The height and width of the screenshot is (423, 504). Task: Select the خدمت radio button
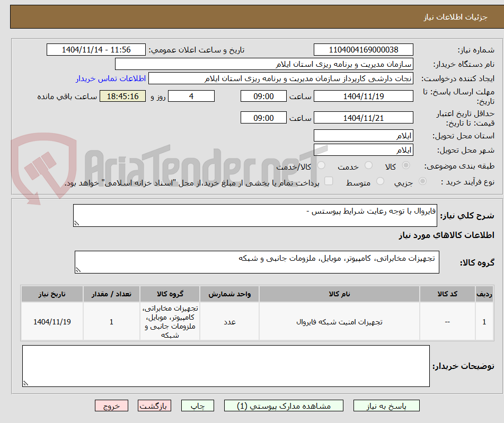tap(368, 165)
